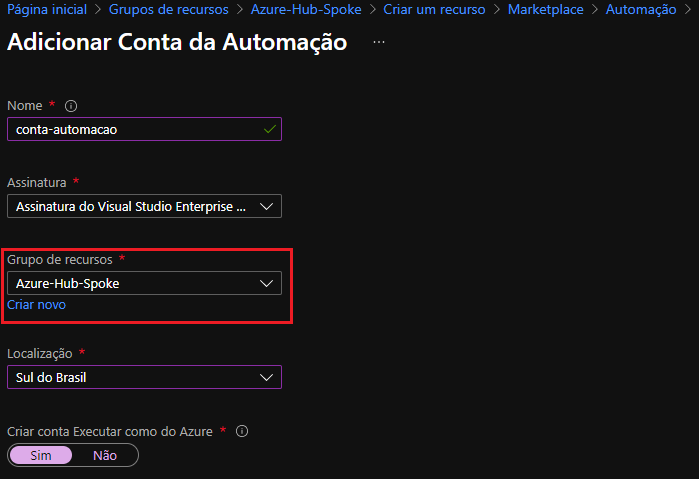Viewport: 699px width, 479px height.
Task: Select the Sim toggle option
Action: (41, 455)
